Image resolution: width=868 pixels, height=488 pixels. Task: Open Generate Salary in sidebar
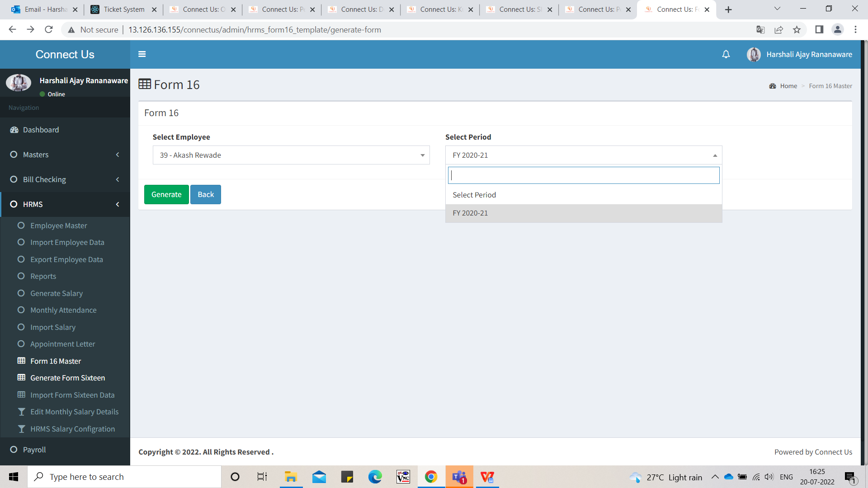[x=57, y=293]
